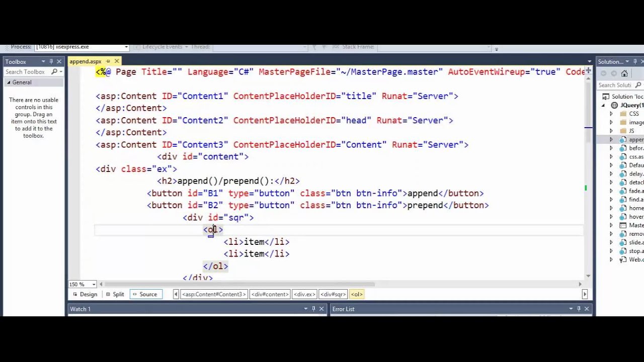Open the active documents list arrow
This screenshot has width=644, height=362.
[x=589, y=61]
